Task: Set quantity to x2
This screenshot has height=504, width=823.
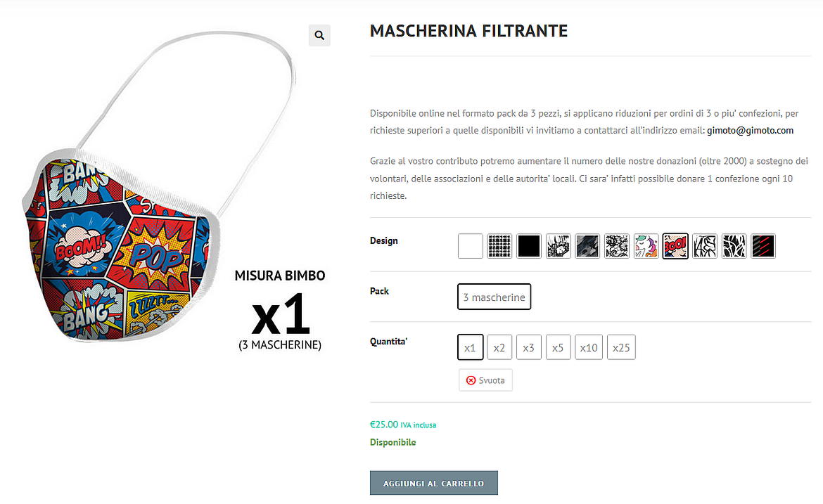Action: [x=499, y=347]
